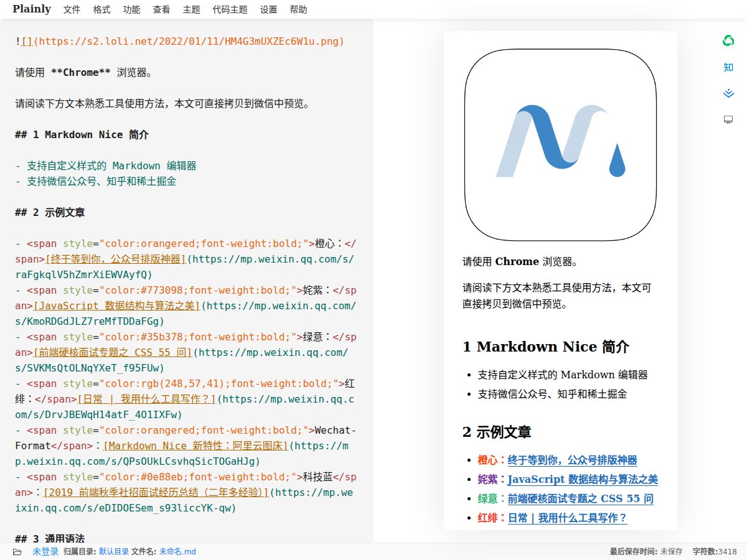
Task: Click the monitor preview mode icon
Action: click(x=728, y=119)
